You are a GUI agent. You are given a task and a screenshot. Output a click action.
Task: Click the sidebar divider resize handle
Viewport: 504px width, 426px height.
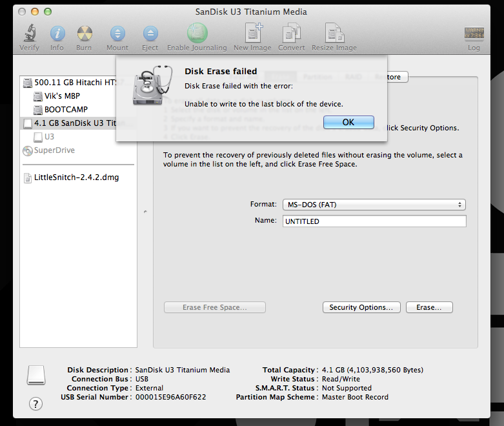coord(145,212)
